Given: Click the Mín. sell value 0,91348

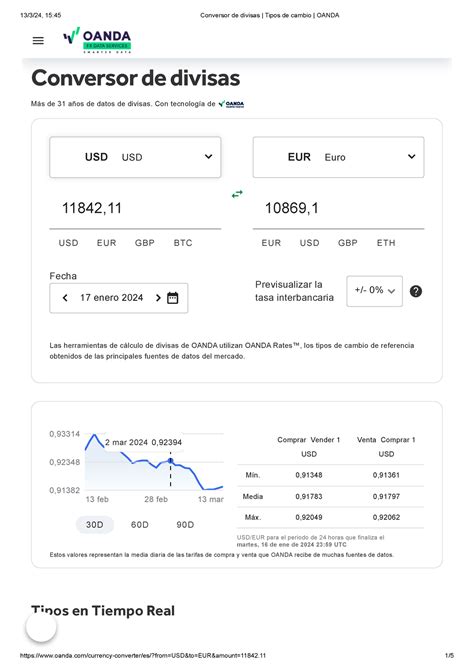Looking at the screenshot, I should tap(309, 475).
